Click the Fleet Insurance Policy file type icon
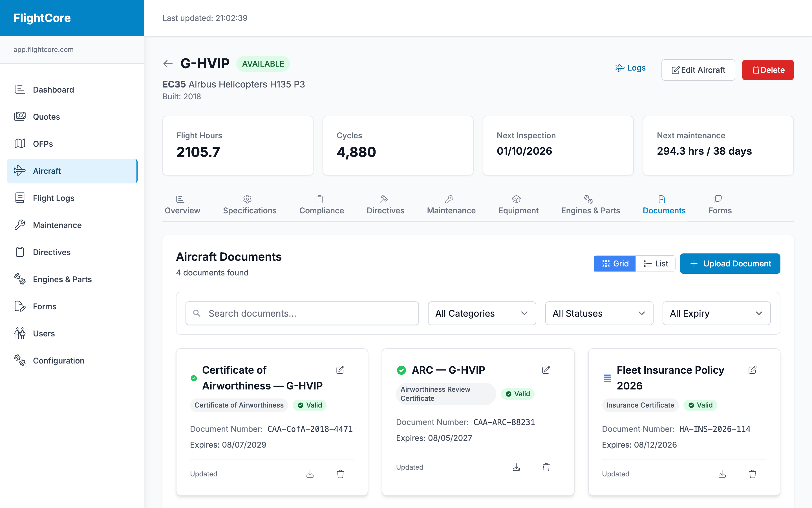 coord(607,378)
